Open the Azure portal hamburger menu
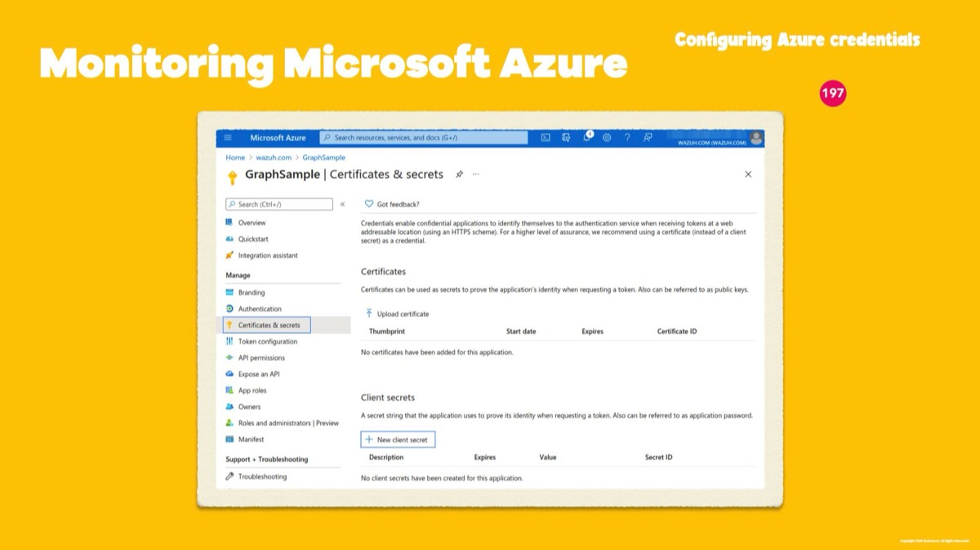Screen dimensions: 980x550 click(228, 138)
